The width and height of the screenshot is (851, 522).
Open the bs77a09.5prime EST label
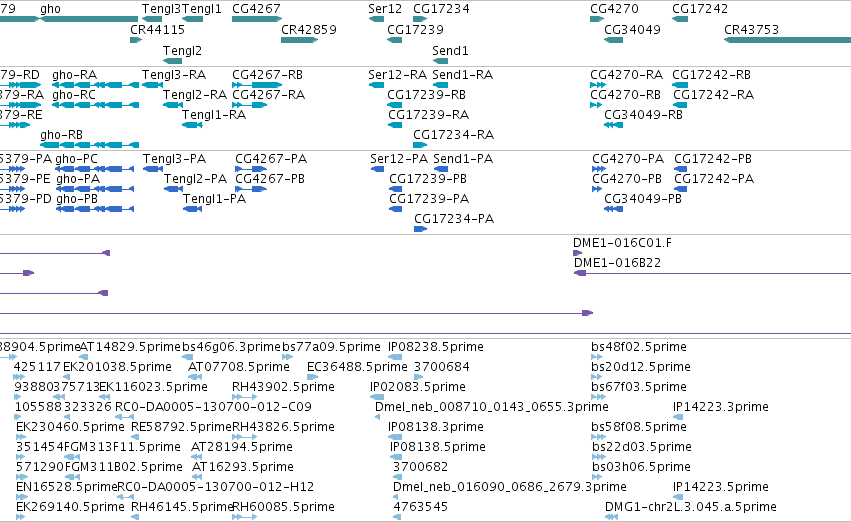[332, 347]
